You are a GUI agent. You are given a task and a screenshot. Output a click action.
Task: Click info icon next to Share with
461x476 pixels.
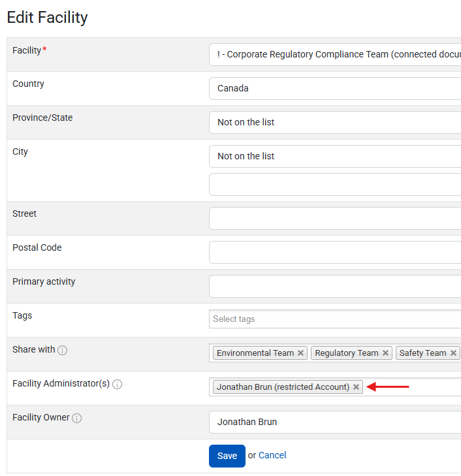click(63, 351)
